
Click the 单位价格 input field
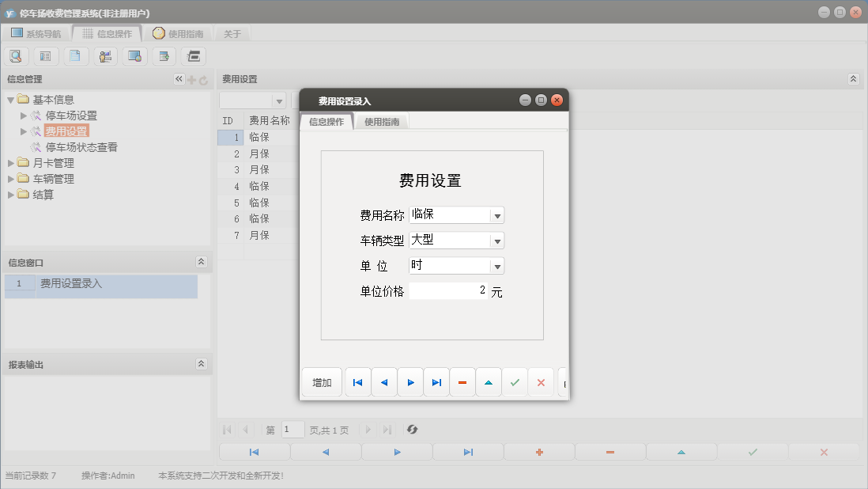coord(447,291)
